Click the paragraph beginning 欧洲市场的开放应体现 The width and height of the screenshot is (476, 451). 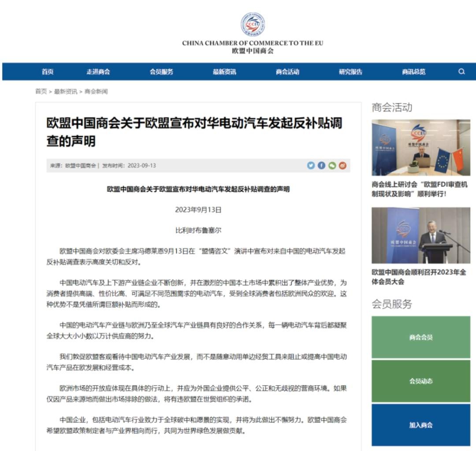click(197, 394)
